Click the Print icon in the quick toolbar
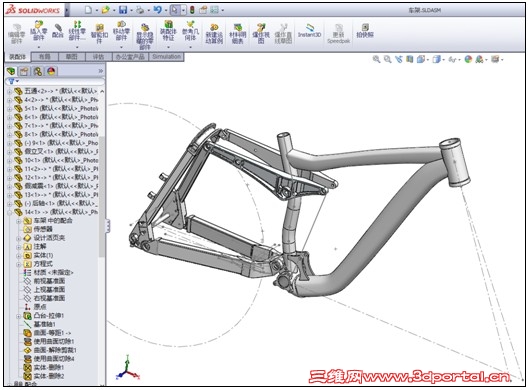 (x=140, y=10)
